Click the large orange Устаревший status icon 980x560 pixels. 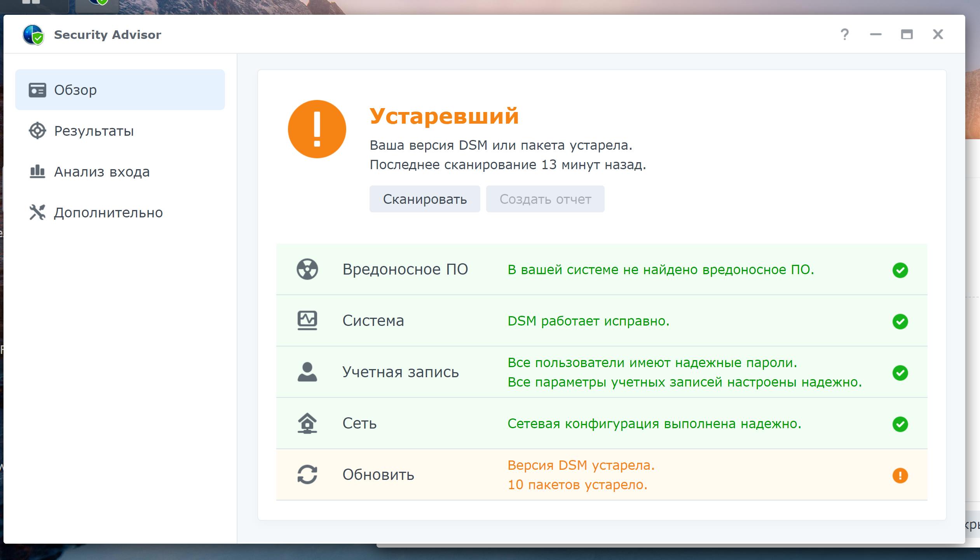click(317, 129)
